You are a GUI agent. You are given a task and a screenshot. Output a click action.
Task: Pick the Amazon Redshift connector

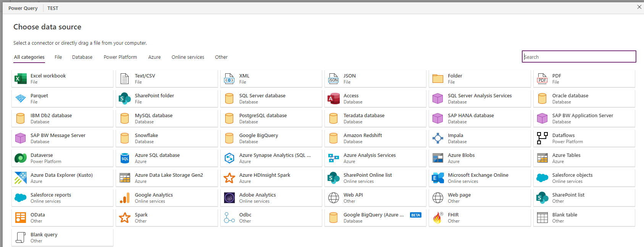click(375, 138)
